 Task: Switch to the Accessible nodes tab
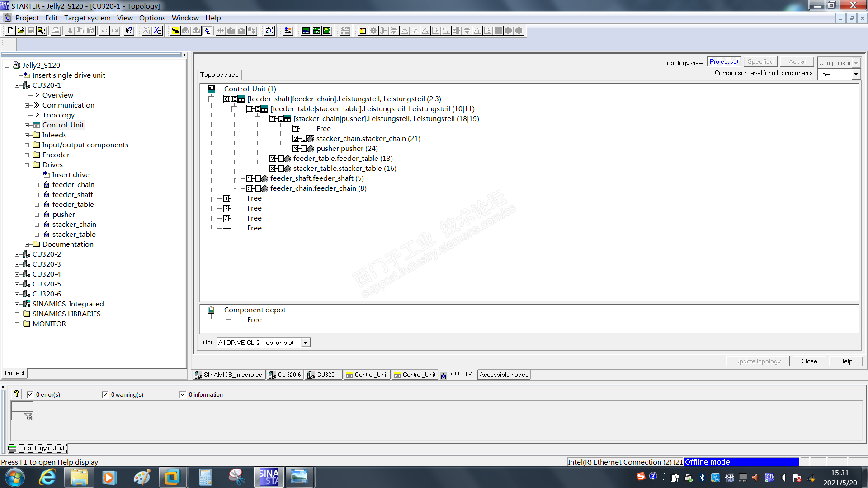[x=504, y=375]
